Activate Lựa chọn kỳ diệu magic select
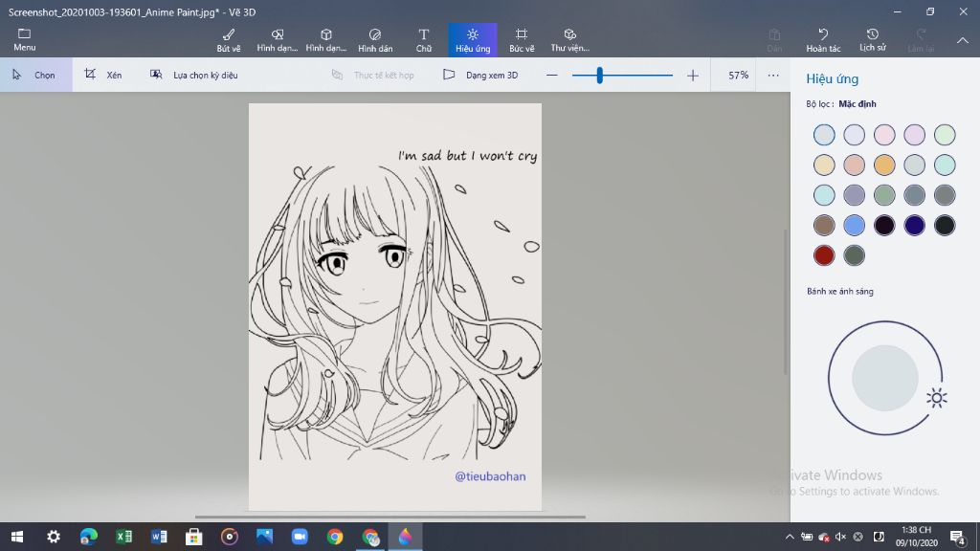This screenshot has width=980, height=551. coord(193,75)
